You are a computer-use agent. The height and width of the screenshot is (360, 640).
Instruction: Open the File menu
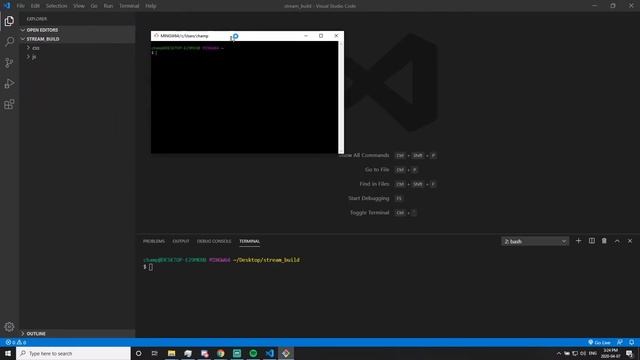tap(20, 6)
